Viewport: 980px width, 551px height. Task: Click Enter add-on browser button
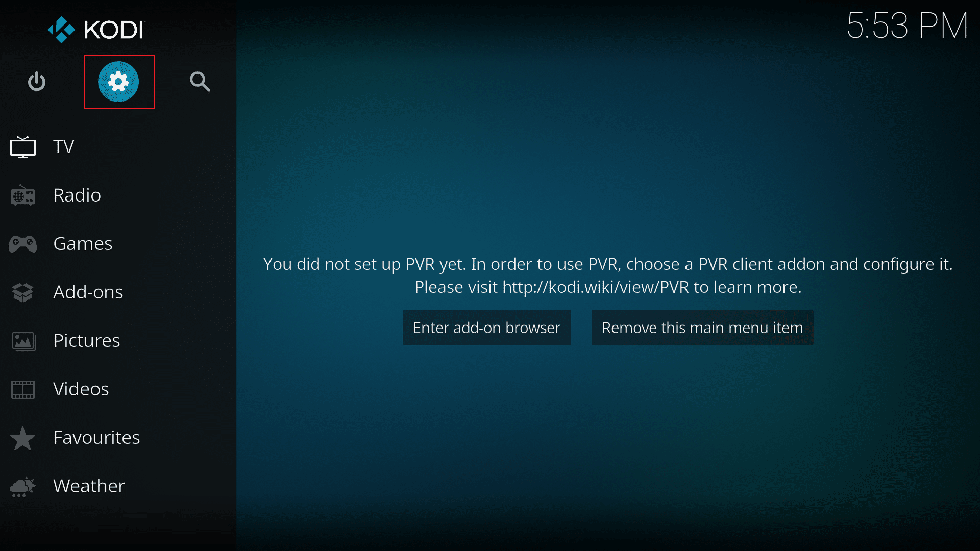pyautogui.click(x=486, y=327)
